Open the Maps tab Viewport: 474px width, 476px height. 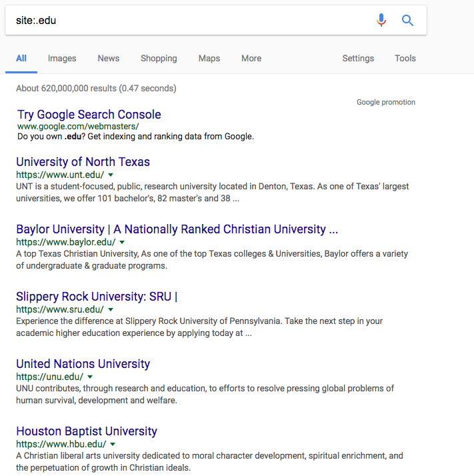(209, 58)
